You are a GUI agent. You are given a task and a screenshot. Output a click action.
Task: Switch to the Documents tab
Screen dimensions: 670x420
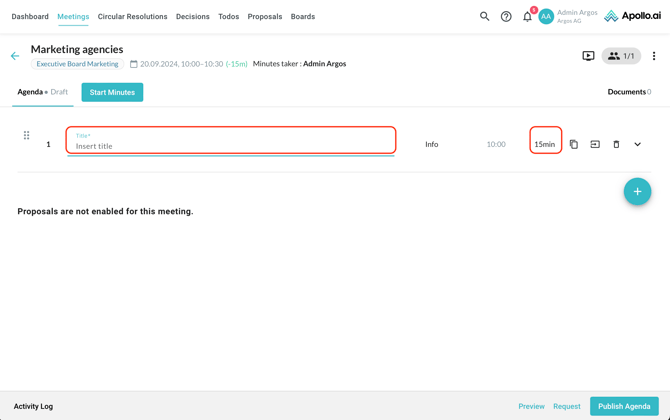click(628, 92)
